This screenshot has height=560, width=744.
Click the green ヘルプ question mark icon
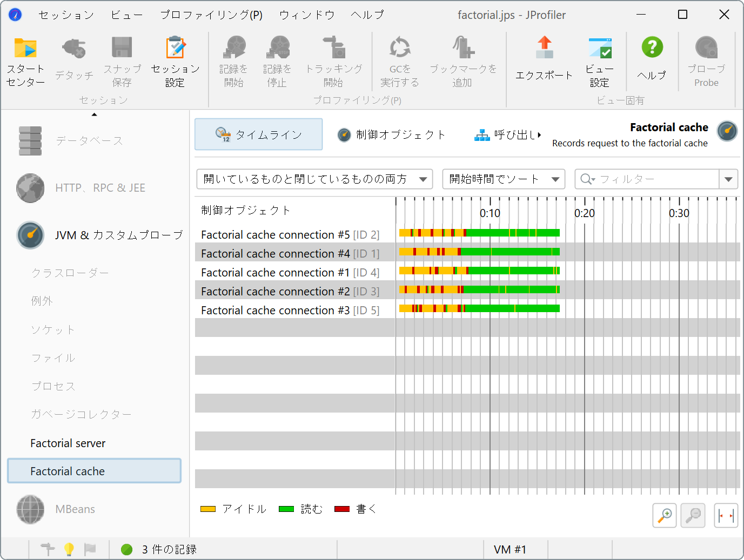pos(652,48)
